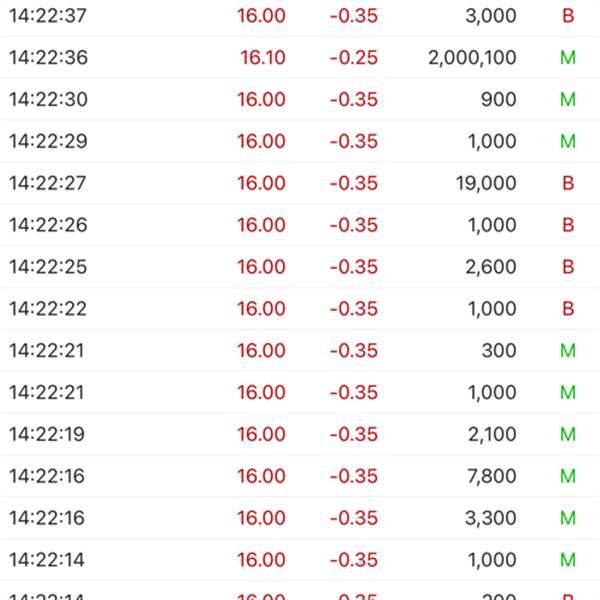This screenshot has height=600, width=600.
Task: Click the 3,300 volume entry
Action: click(x=491, y=518)
